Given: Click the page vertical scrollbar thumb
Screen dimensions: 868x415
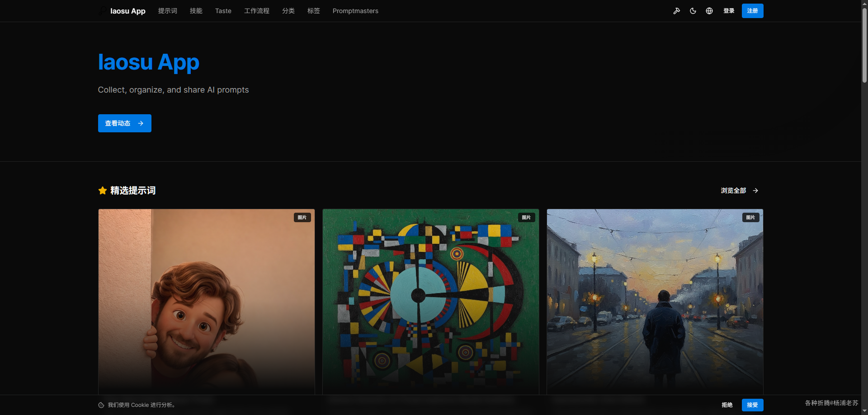Looking at the screenshot, I should coord(864,44).
